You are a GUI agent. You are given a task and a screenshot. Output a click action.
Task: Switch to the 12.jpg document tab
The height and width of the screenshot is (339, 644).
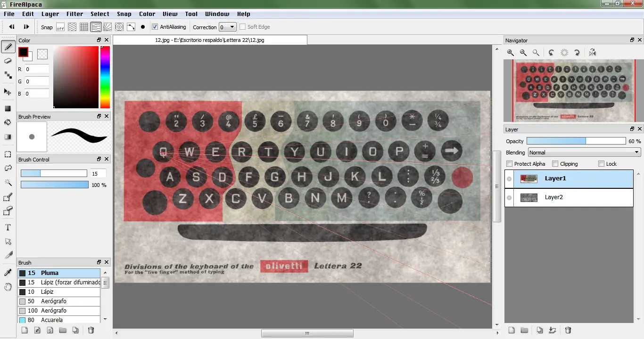click(210, 40)
